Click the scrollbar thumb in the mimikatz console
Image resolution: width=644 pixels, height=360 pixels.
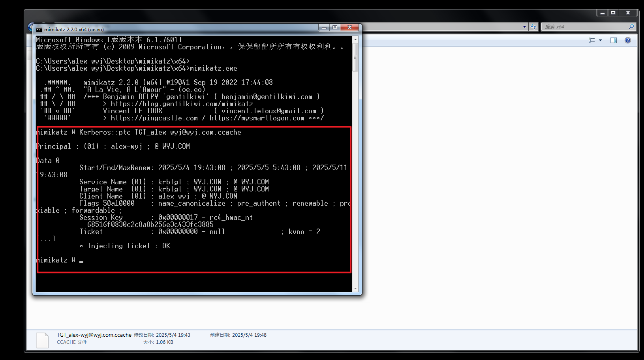pos(355,57)
